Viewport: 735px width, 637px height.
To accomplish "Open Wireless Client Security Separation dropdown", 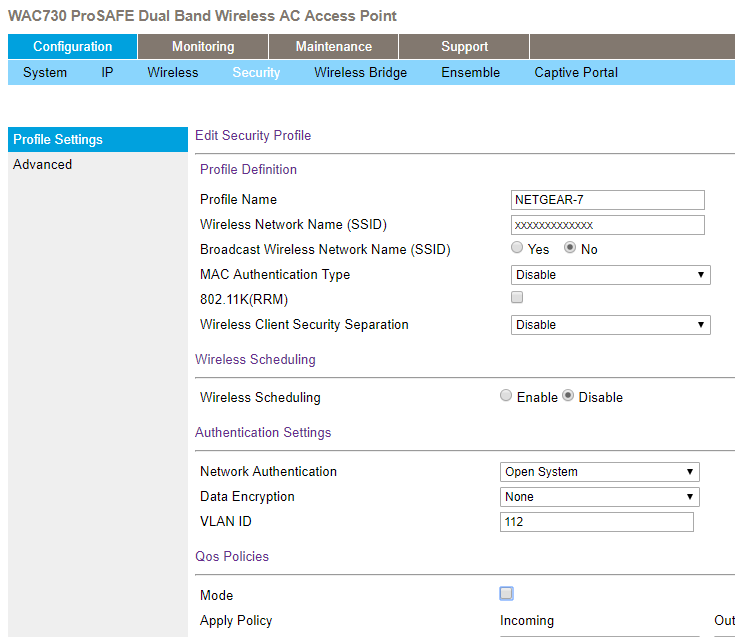I will [x=611, y=325].
